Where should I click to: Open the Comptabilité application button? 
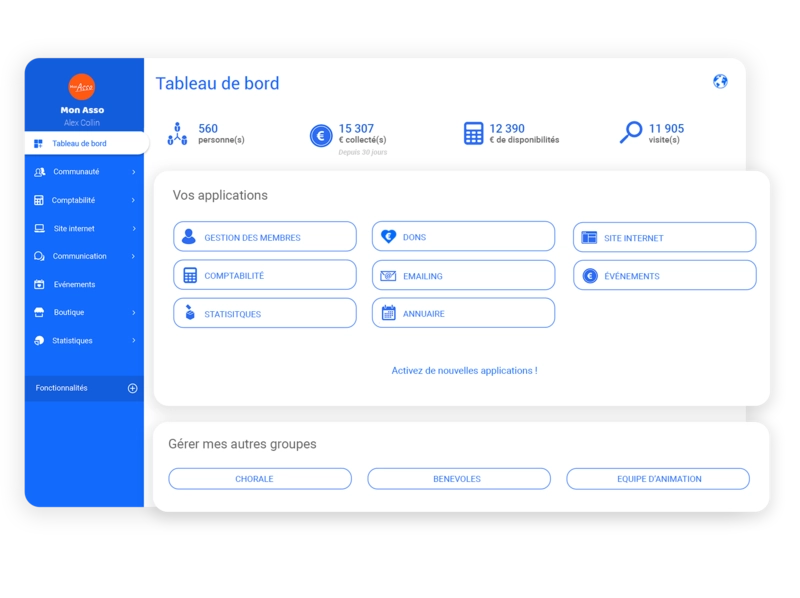[x=265, y=275]
